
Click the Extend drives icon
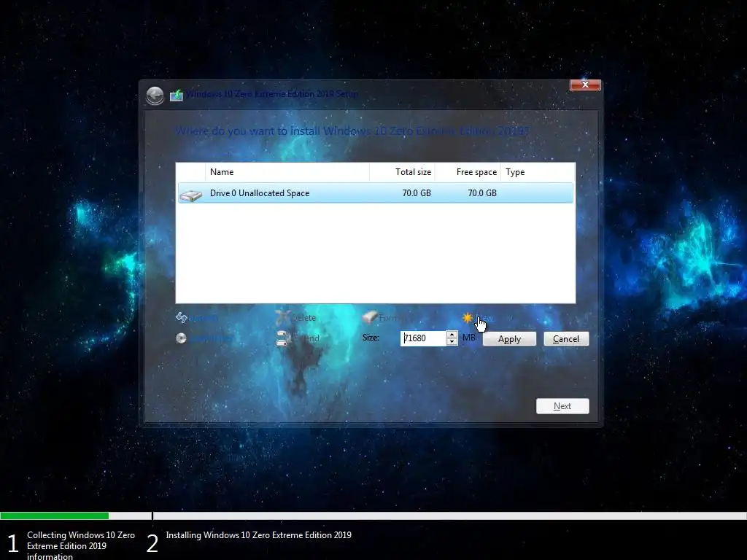[282, 338]
